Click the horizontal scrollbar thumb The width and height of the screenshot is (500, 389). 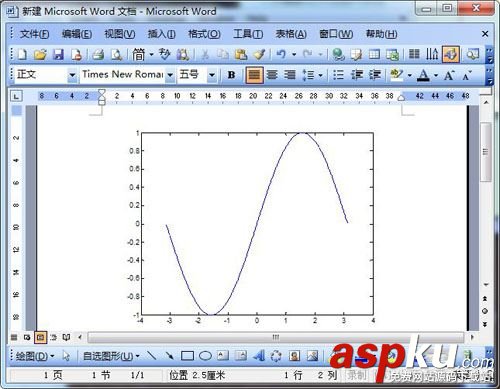[x=275, y=337]
